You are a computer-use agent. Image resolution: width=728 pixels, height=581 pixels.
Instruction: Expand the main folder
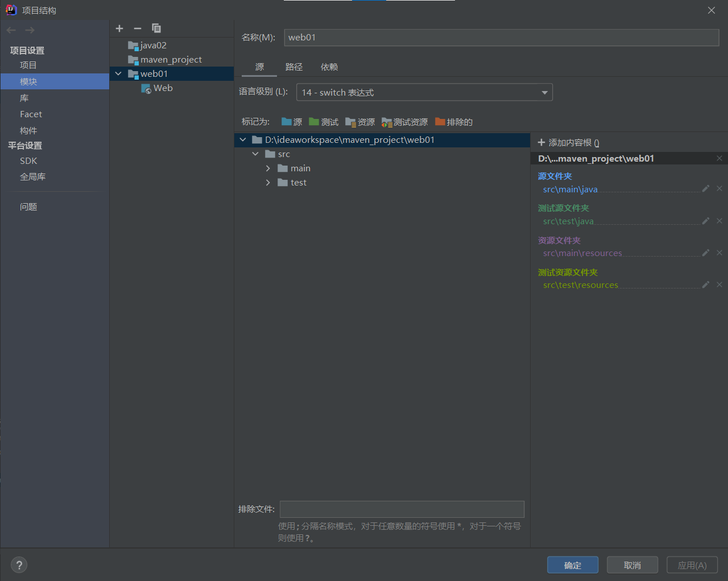(268, 168)
